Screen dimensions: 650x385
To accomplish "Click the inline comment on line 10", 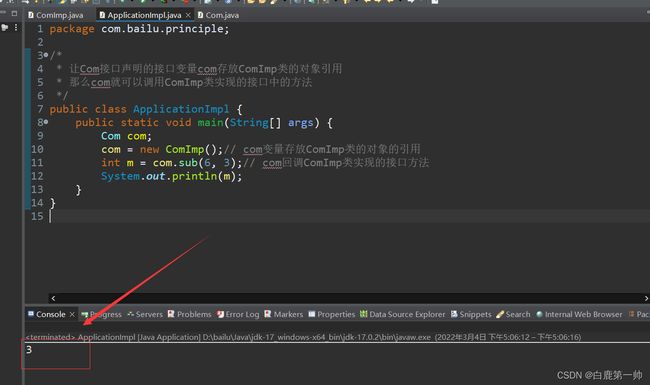I will click(x=322, y=149).
